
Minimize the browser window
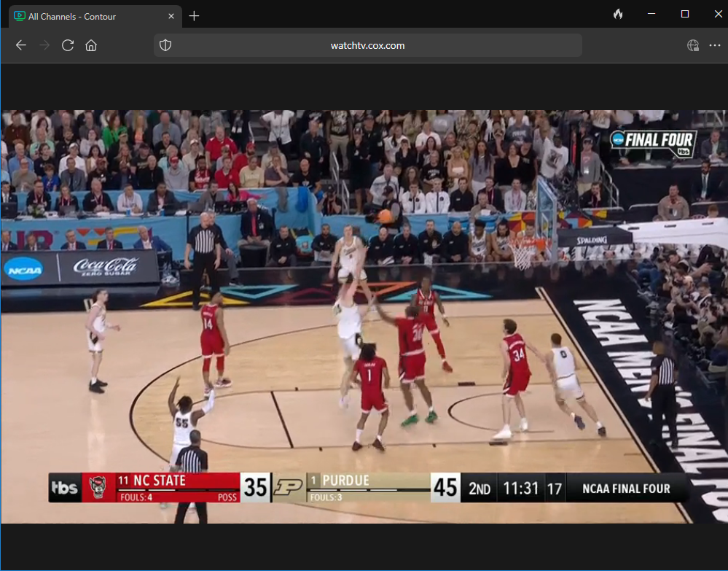coord(651,14)
